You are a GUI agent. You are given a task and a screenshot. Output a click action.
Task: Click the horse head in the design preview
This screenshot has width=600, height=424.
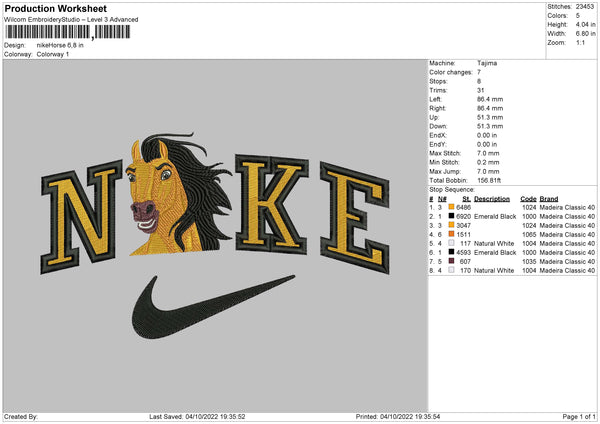[x=180, y=193]
